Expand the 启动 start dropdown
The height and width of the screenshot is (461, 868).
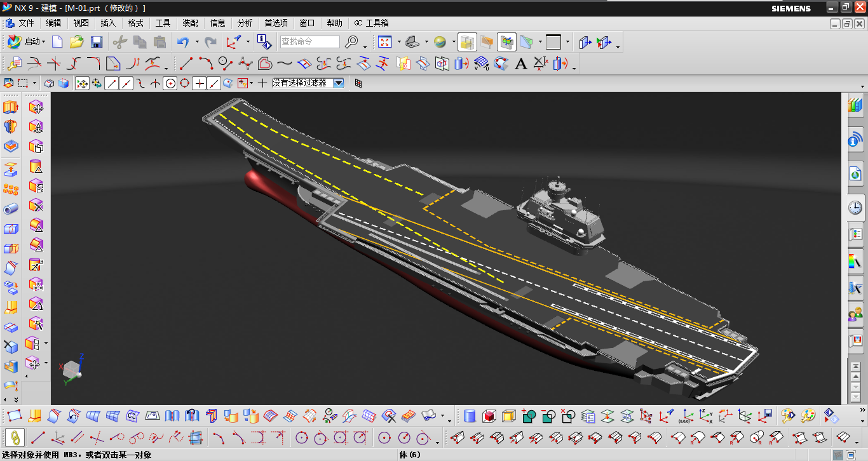(43, 42)
